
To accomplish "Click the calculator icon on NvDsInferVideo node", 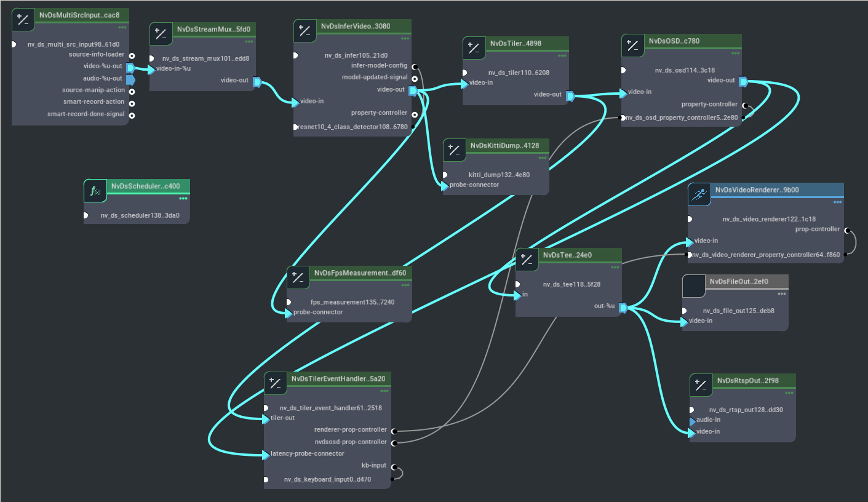I will (x=303, y=31).
